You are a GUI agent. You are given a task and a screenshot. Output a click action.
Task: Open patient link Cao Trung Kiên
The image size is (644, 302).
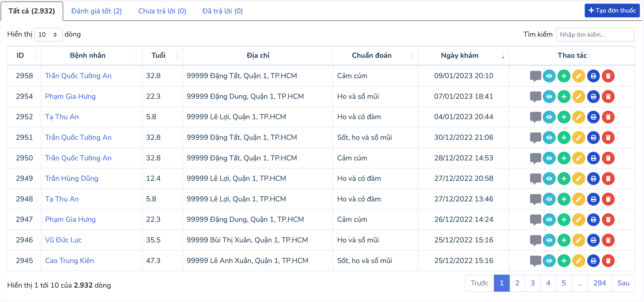coord(69,261)
